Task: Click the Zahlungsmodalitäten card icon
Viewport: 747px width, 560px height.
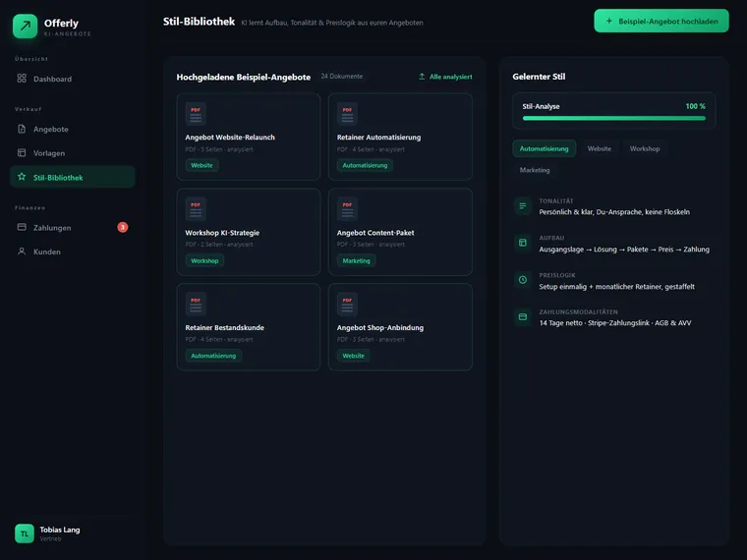Action: (523, 317)
